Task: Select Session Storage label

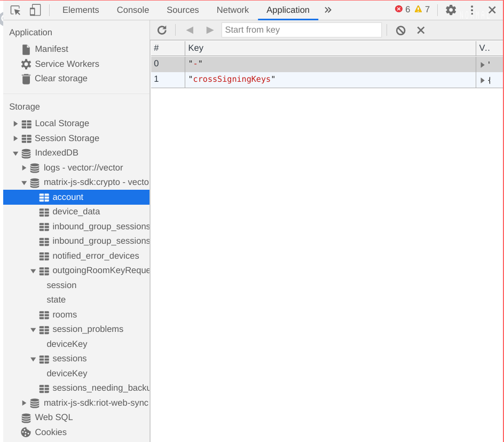Action: (x=67, y=138)
